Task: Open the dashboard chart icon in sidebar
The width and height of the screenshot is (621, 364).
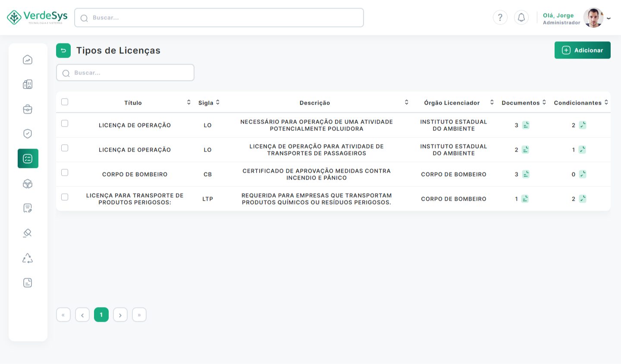Action: (28, 60)
